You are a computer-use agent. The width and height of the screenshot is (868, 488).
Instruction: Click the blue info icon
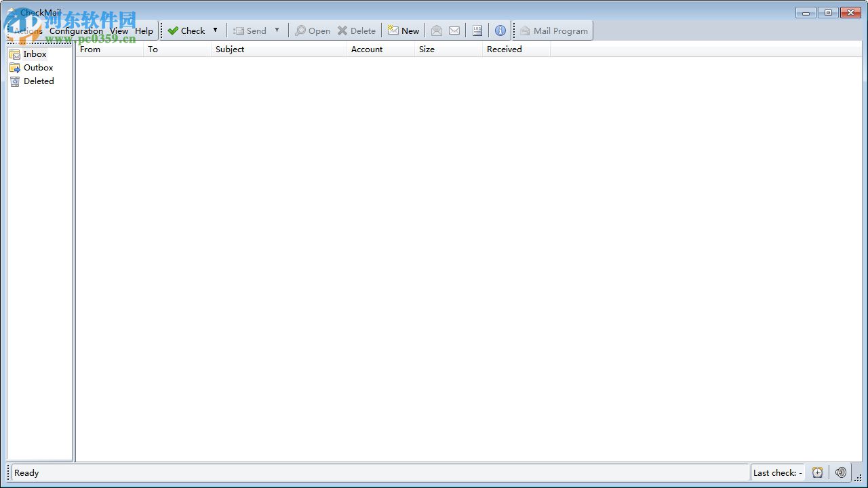point(500,30)
